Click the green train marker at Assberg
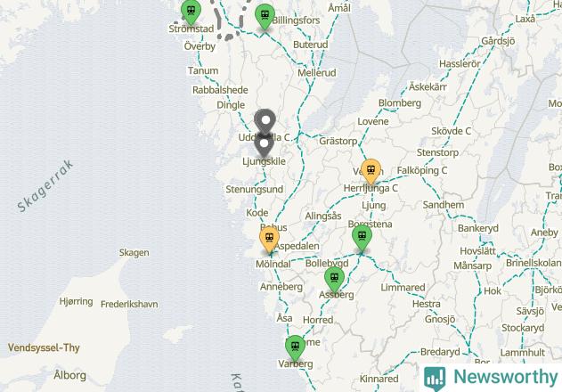The image size is (562, 392). (x=334, y=280)
